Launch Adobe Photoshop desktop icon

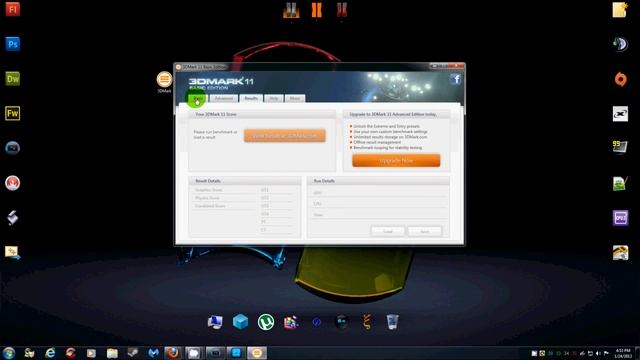(x=13, y=44)
